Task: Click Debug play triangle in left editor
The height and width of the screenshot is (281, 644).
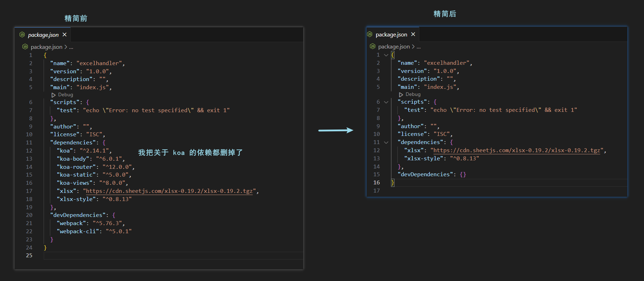Action: pos(53,95)
